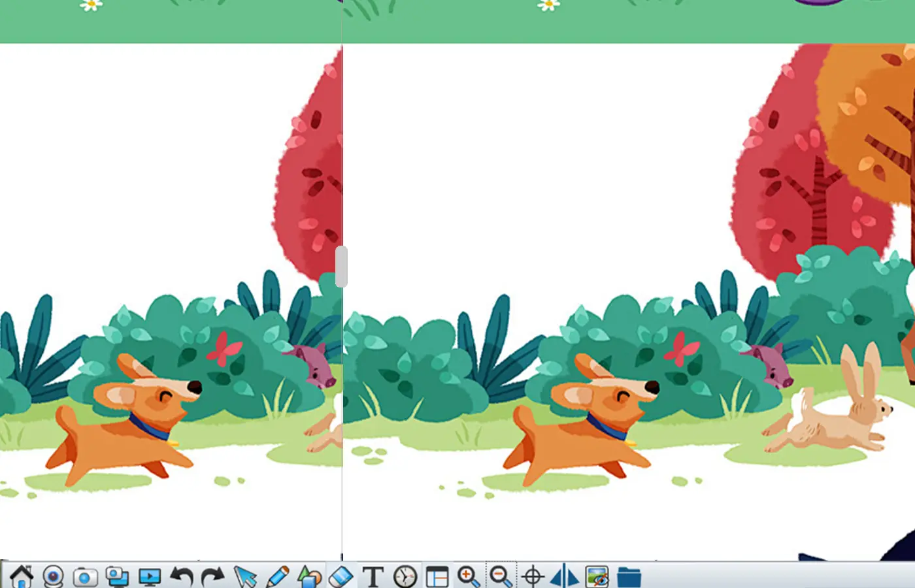Image resolution: width=915 pixels, height=588 pixels.
Task: Click the monitor playback icon
Action: click(150, 577)
